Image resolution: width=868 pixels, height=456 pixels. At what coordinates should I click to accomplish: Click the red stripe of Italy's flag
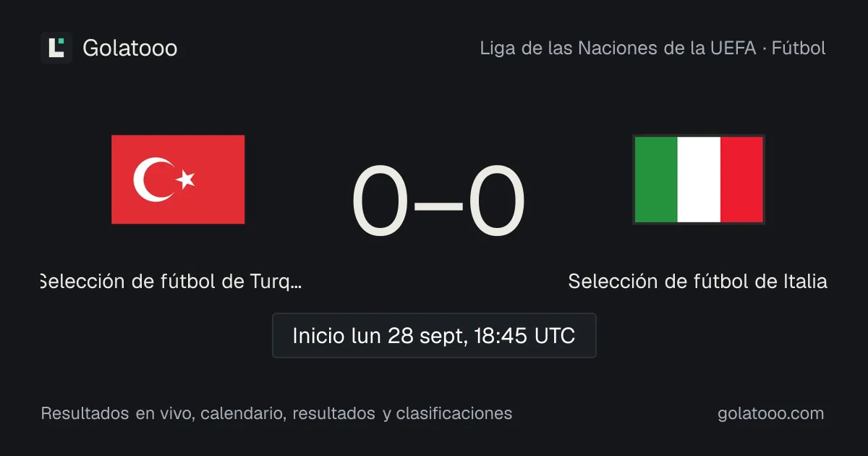click(x=741, y=180)
